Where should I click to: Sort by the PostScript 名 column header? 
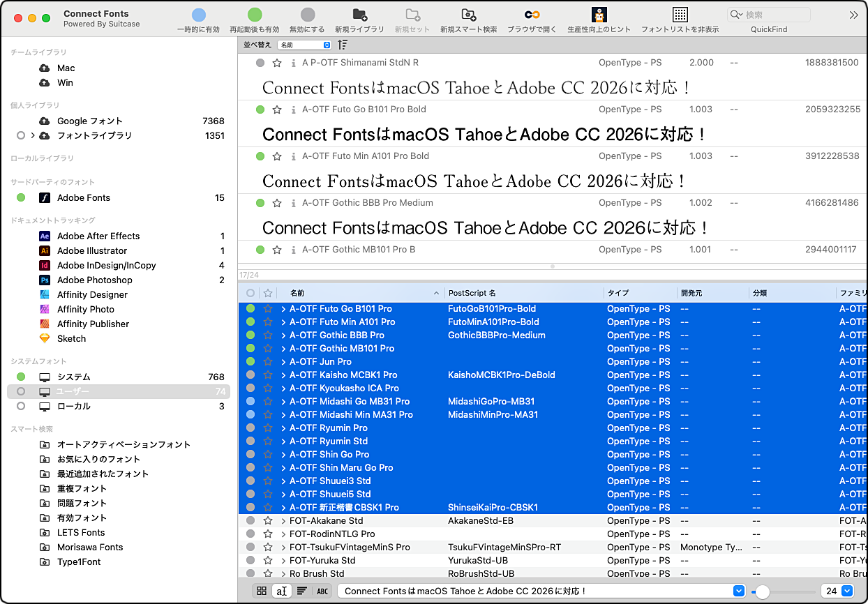point(472,293)
